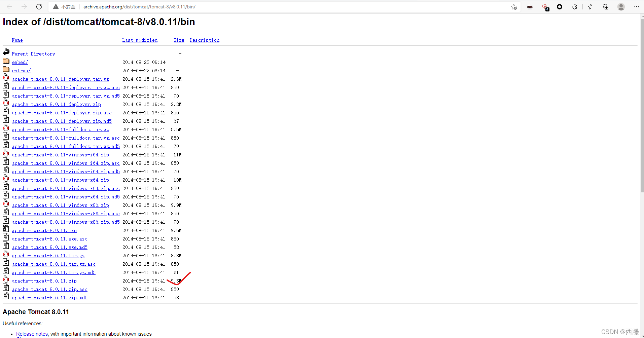Click archive icon beside windows-i64.zip
Screen dimensions: 644x338
(6, 153)
